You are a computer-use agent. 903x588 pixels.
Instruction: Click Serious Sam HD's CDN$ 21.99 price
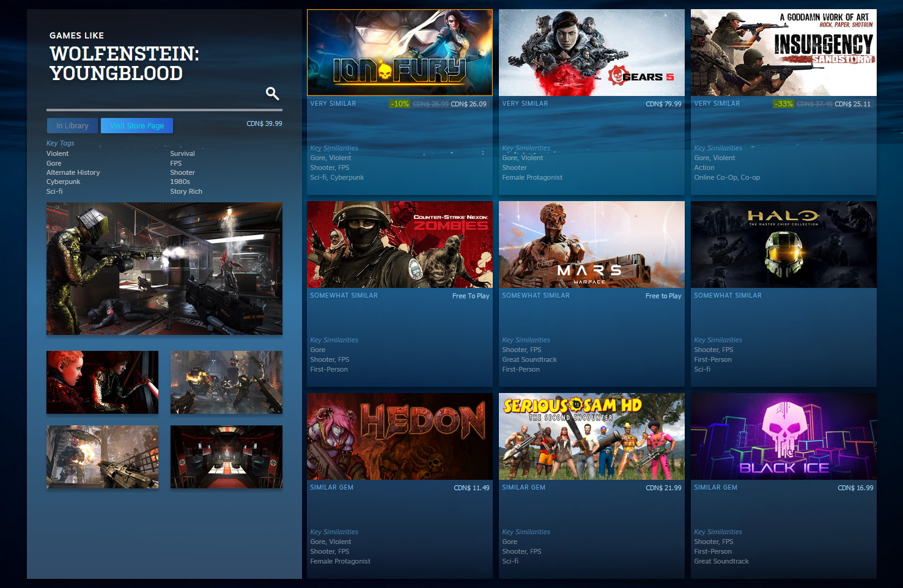click(x=663, y=488)
